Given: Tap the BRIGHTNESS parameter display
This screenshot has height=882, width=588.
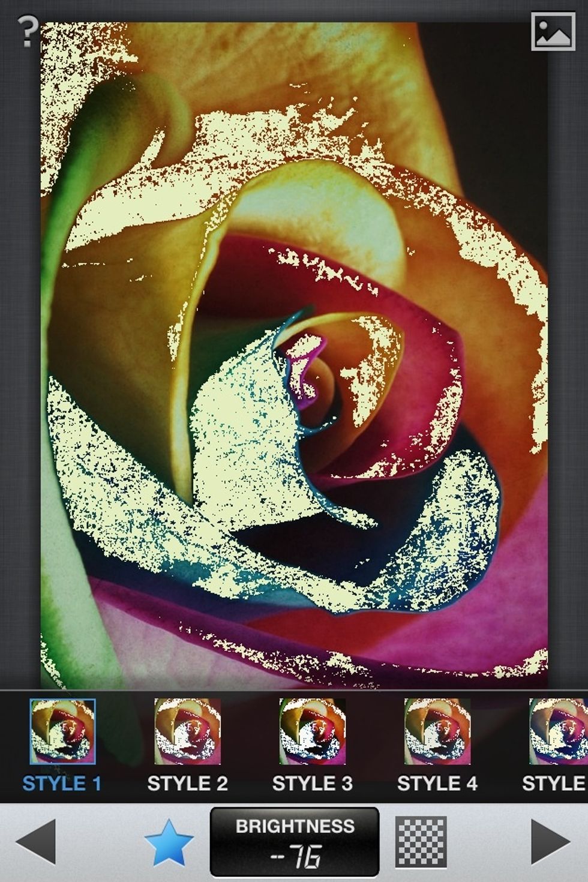Looking at the screenshot, I should click(x=295, y=842).
